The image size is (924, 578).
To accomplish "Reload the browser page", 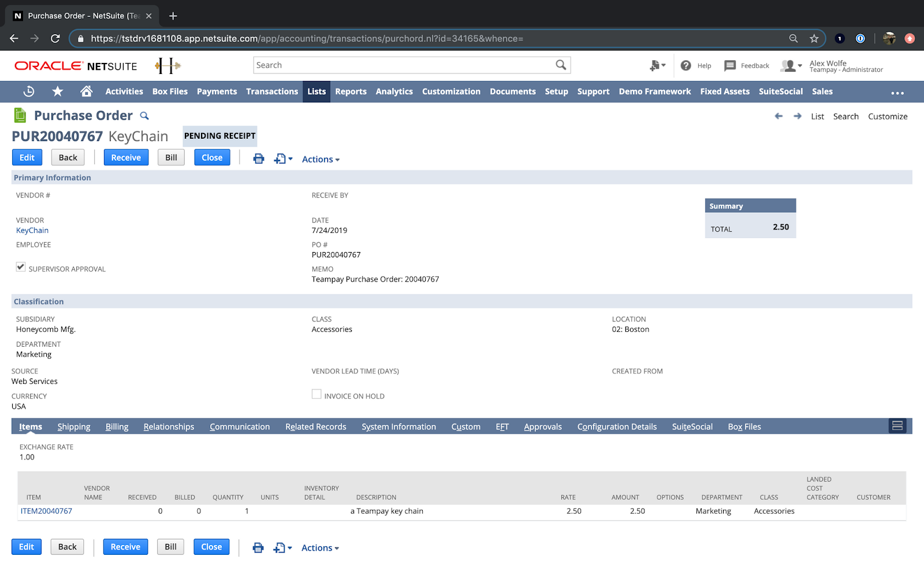I will 55,38.
